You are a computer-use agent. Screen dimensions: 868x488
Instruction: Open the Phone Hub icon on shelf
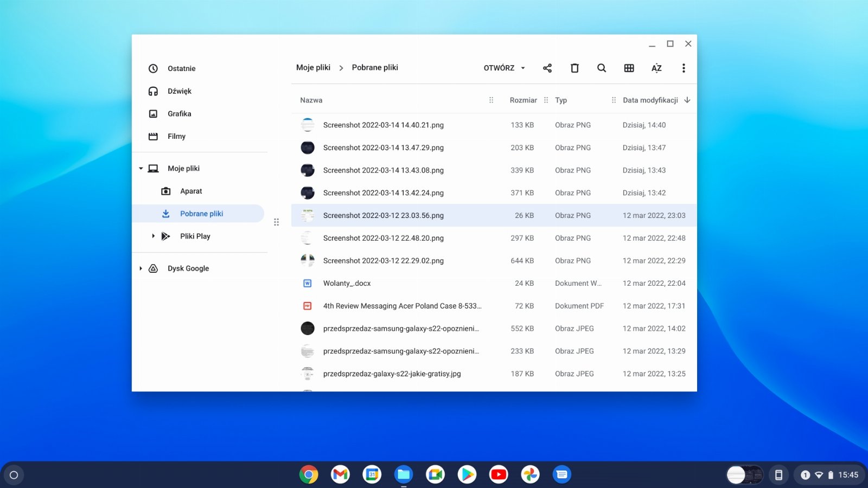pos(778,475)
